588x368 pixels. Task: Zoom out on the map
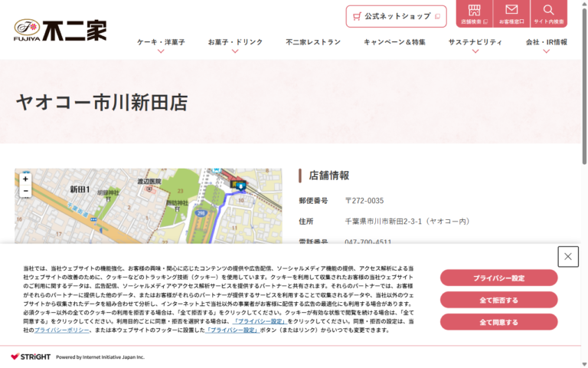25,191
